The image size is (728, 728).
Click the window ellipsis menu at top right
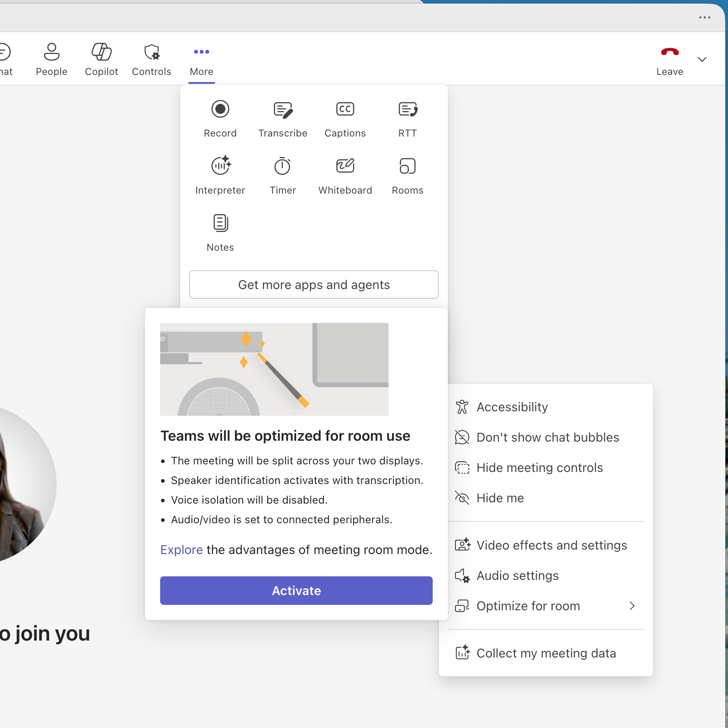point(705,17)
